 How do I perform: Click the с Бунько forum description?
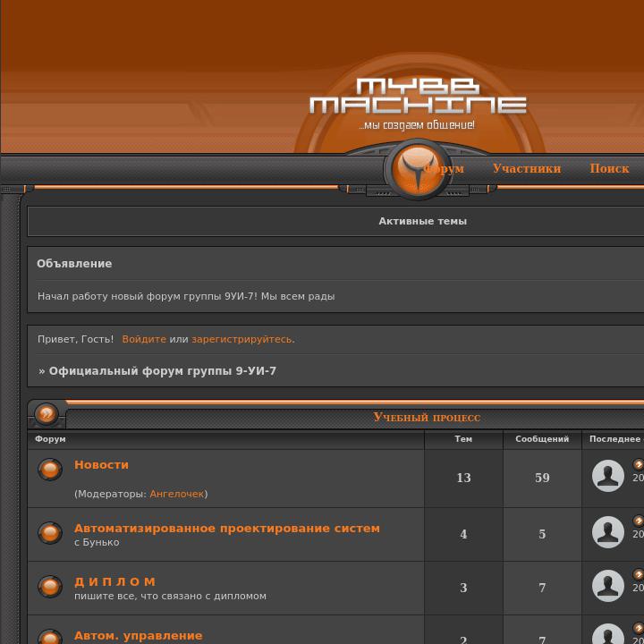click(x=97, y=542)
